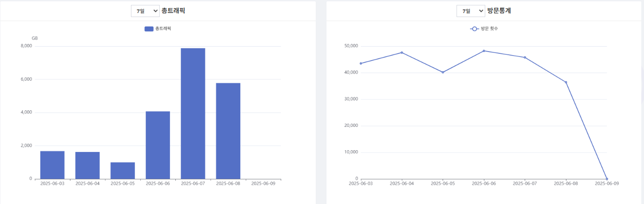Toggle the 총트래픽 legend series
Image resolution: width=644 pixels, height=204 pixels.
click(158, 29)
